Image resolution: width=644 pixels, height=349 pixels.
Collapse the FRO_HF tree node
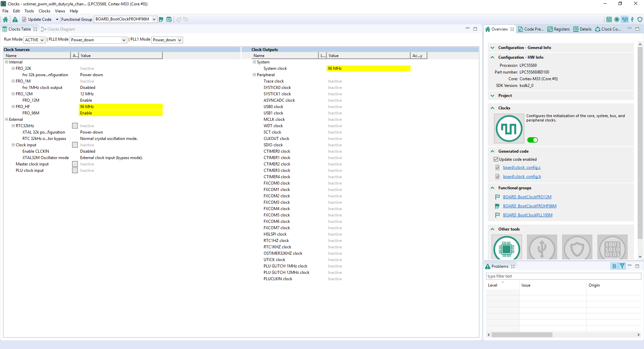click(13, 107)
